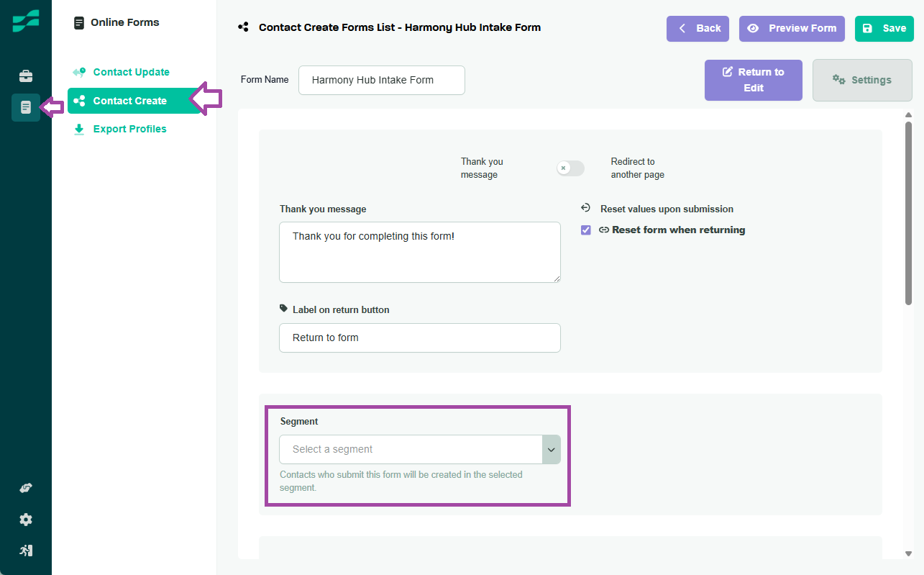Click the Form Name input field
This screenshot has height=575, width=924.
pos(382,80)
